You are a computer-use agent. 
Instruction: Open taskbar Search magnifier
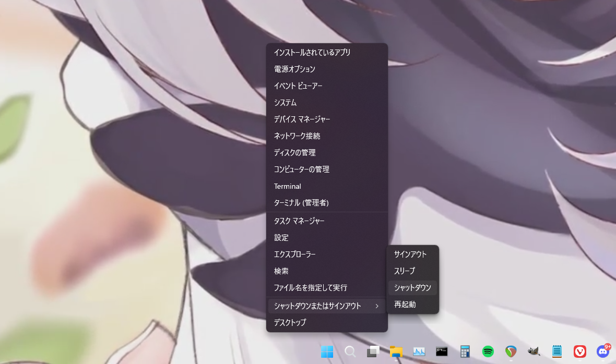350,351
